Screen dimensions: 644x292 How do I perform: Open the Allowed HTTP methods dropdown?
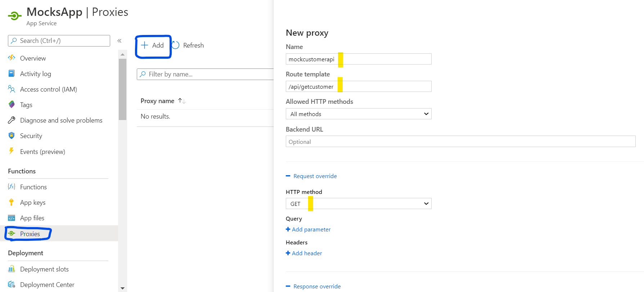(x=359, y=114)
